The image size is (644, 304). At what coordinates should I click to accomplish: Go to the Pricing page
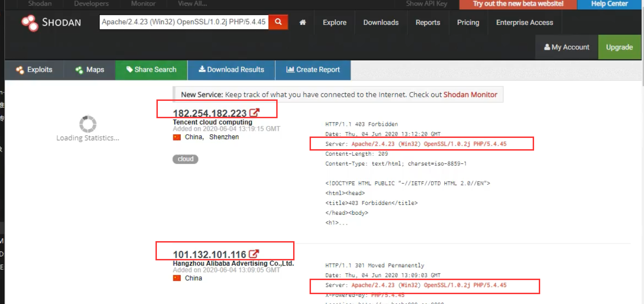[x=468, y=23]
